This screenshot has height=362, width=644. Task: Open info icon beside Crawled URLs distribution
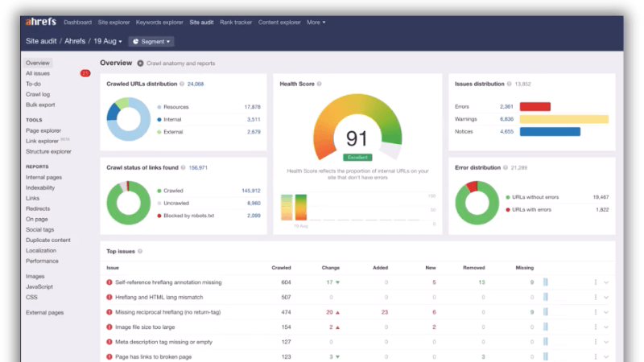click(182, 84)
